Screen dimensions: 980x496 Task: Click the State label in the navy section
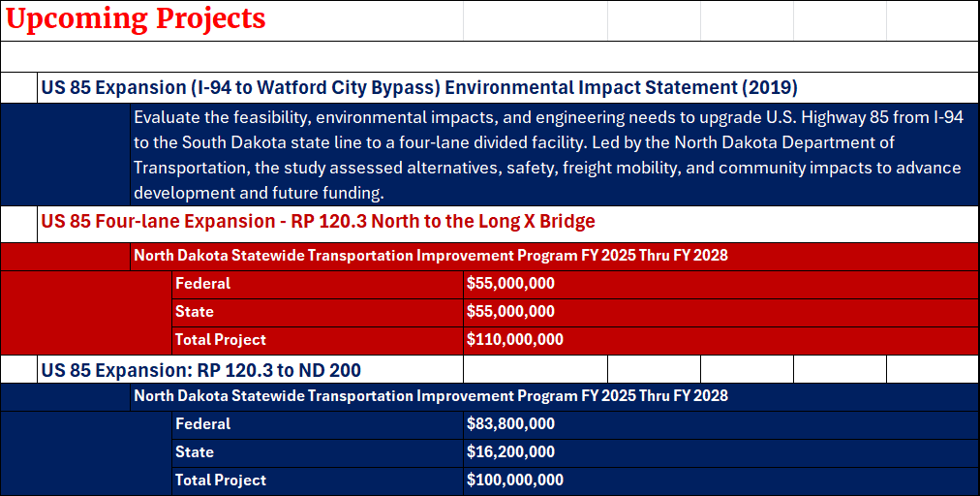coord(195,452)
